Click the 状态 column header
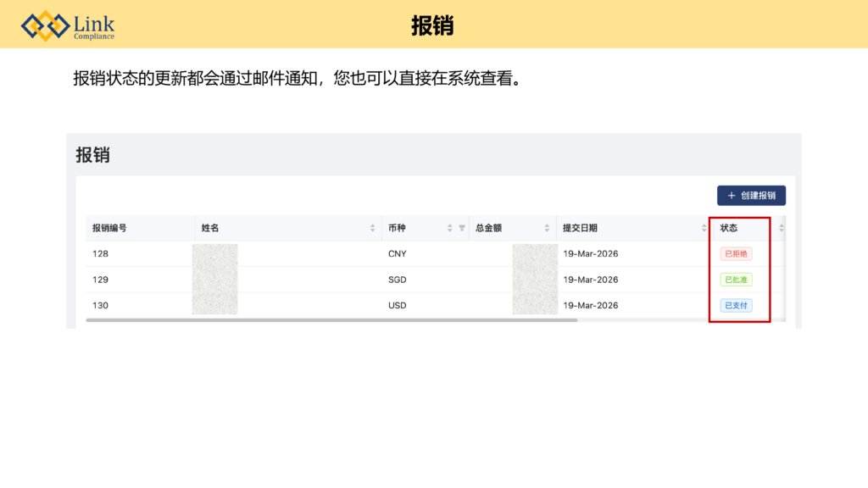The width and height of the screenshot is (868, 488). click(729, 228)
